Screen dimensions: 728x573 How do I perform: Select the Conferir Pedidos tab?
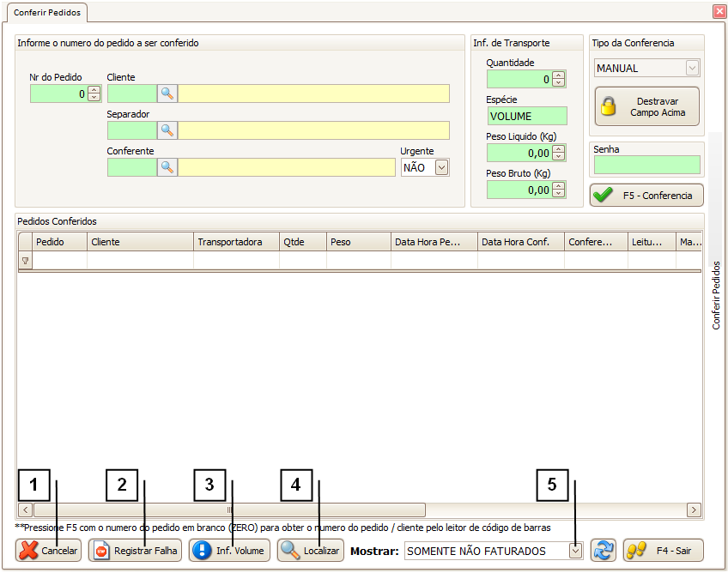coord(47,12)
